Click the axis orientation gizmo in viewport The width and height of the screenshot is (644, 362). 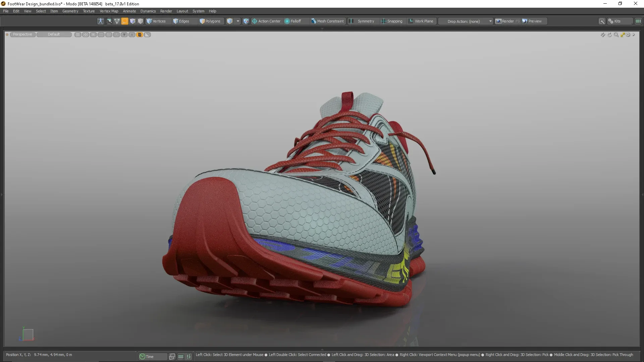27,334
